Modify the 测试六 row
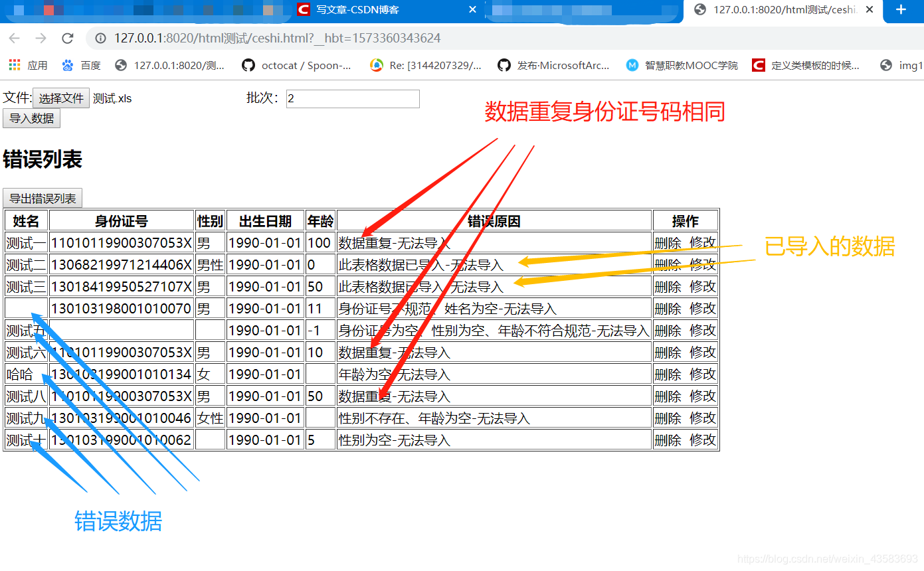This screenshot has width=924, height=571. [703, 353]
